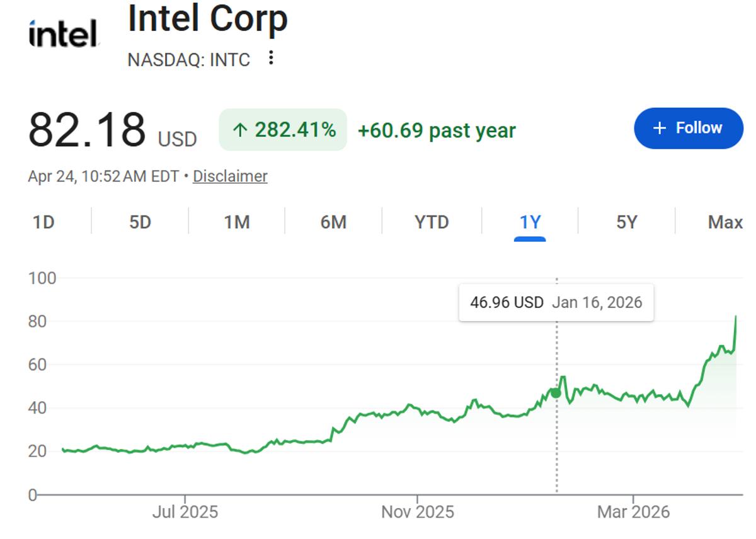
Task: Click the green data point on chart
Action: coord(556,393)
